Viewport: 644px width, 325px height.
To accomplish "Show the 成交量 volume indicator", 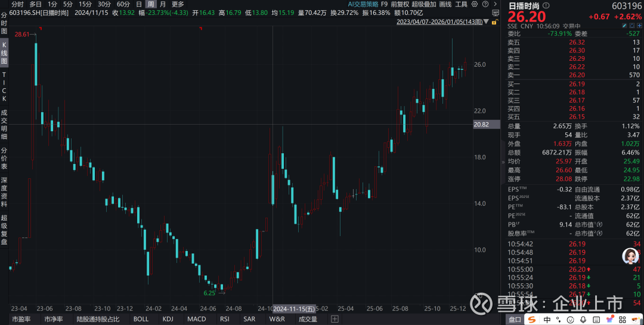I will click(x=308, y=319).
